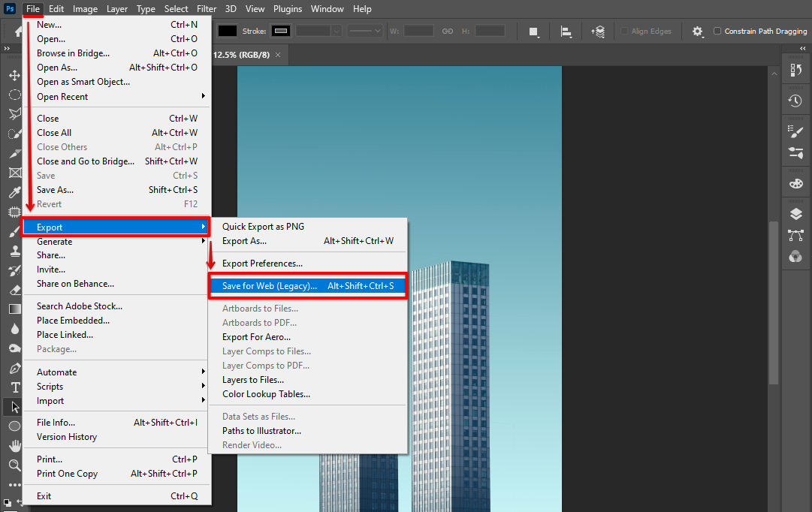This screenshot has width=812, height=512.
Task: Open the History panel icon
Action: click(x=795, y=101)
